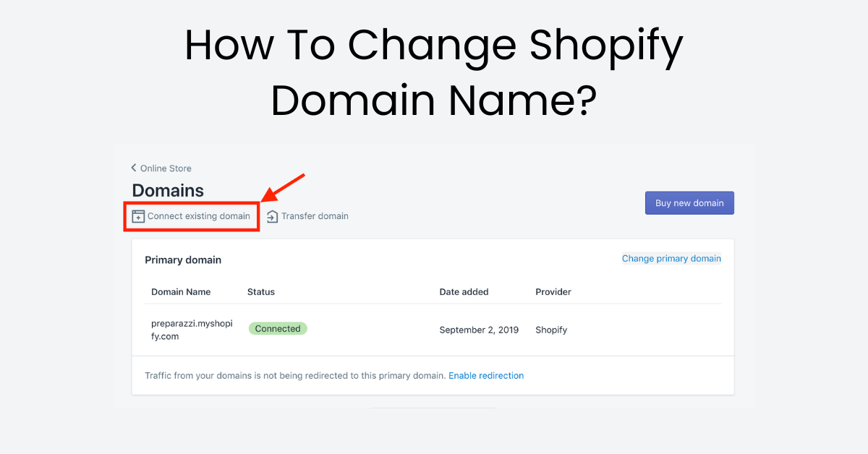The image size is (868, 454).
Task: Select the Connect existing domain icon
Action: [x=137, y=215]
